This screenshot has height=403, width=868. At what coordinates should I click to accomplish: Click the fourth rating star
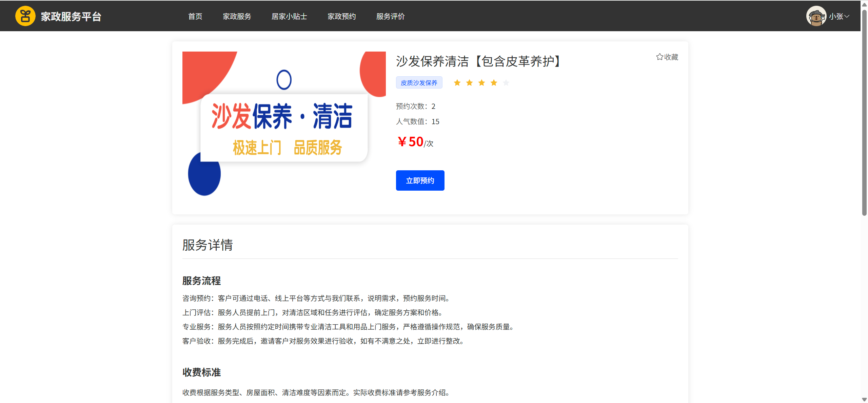[x=494, y=83]
